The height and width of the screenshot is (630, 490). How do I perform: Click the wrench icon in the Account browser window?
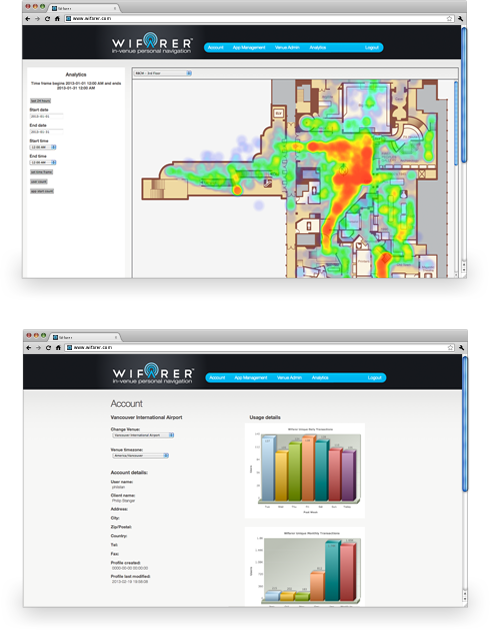pyautogui.click(x=461, y=348)
